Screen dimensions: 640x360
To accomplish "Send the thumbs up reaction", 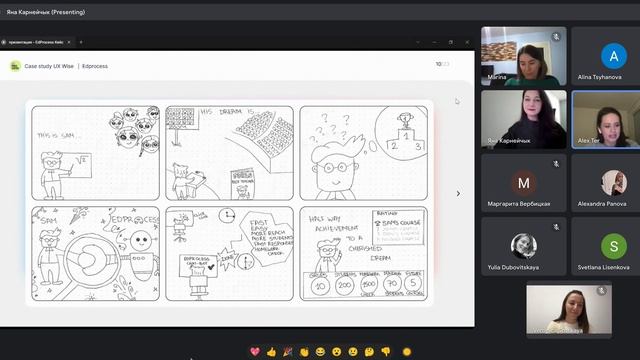I will tap(271, 351).
